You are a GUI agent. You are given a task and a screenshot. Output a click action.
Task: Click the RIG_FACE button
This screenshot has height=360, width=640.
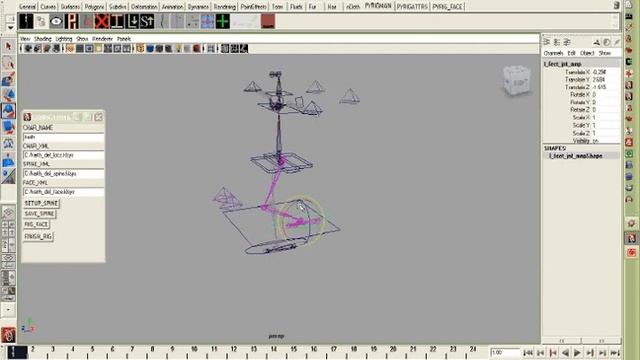coord(36,224)
